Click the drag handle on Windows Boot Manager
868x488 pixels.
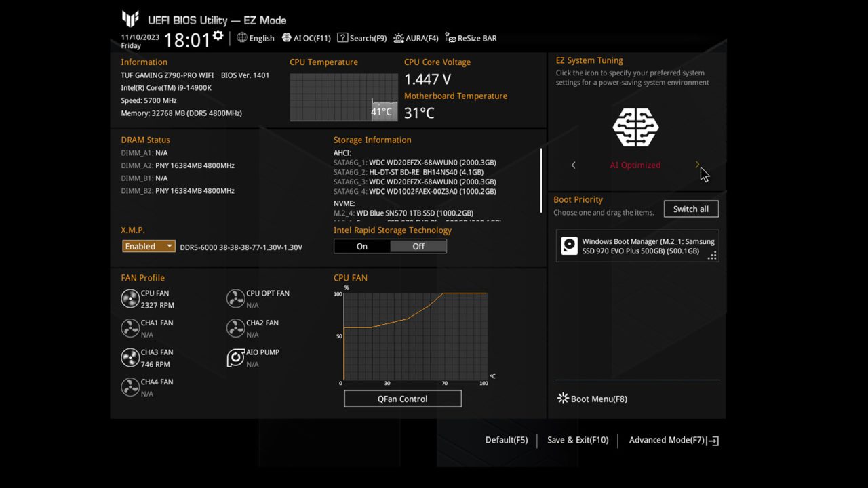(712, 256)
